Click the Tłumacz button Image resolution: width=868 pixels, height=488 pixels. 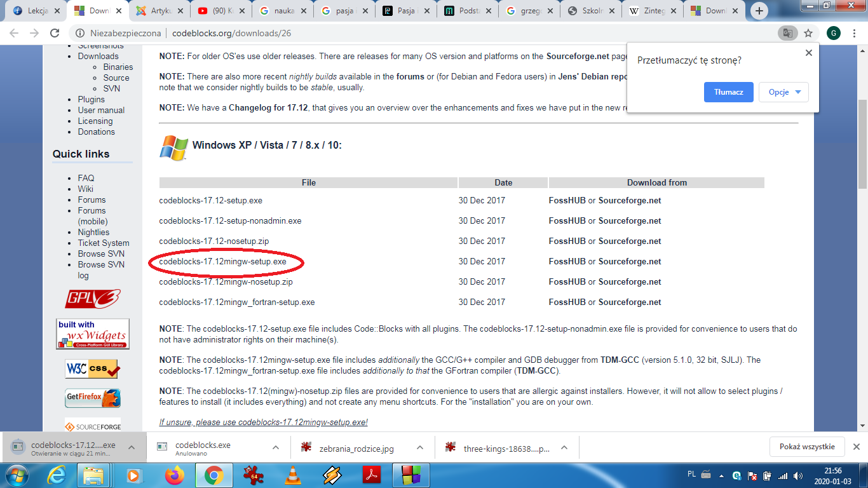(729, 92)
